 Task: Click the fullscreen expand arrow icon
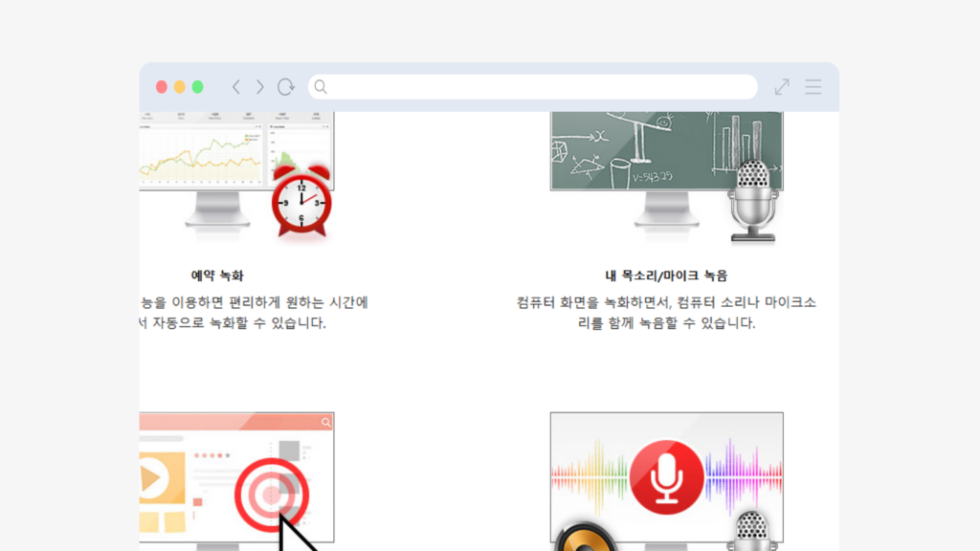[x=780, y=86]
